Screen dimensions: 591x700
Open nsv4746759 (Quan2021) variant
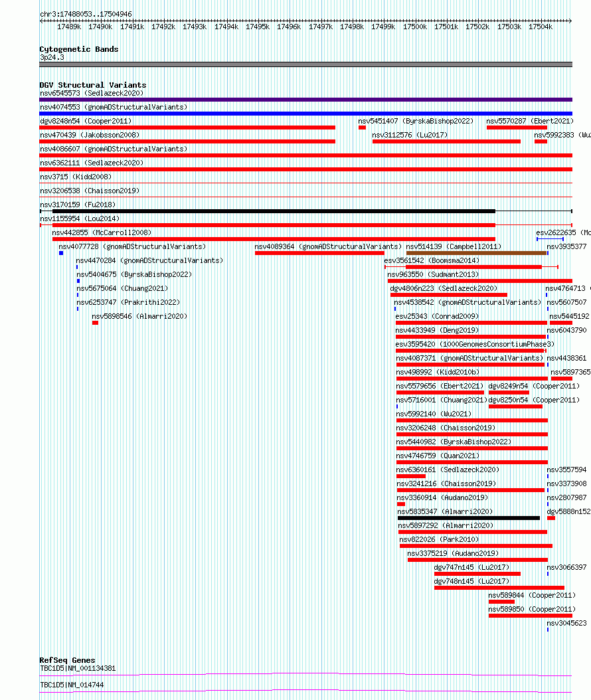[x=438, y=456]
